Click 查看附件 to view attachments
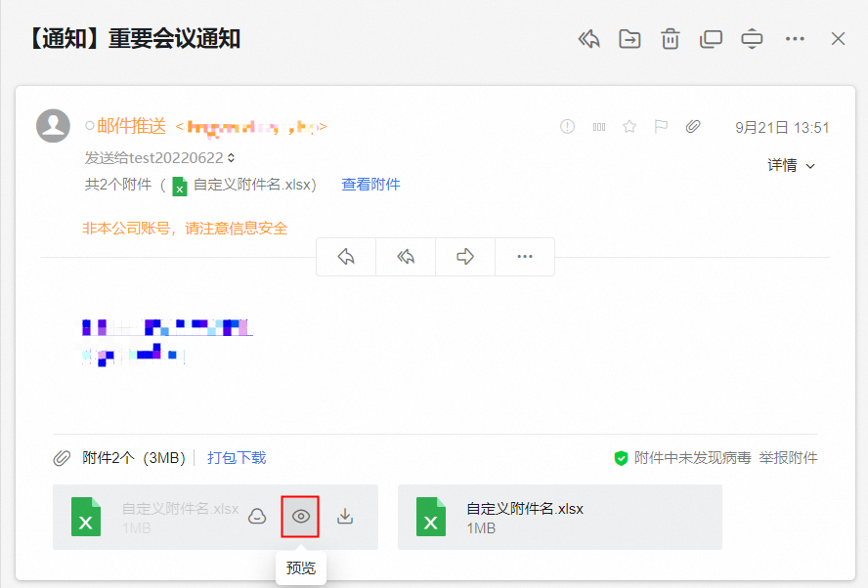 tap(370, 185)
